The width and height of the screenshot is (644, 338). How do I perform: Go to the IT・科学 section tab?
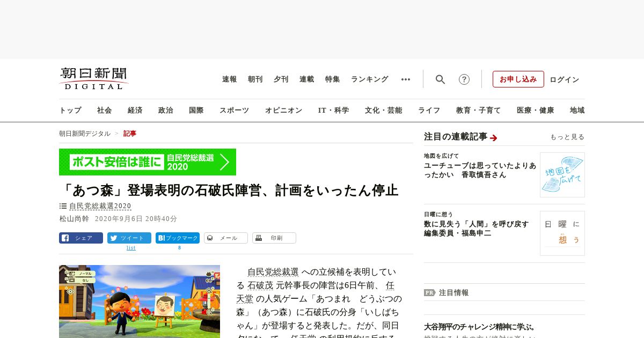(x=334, y=110)
